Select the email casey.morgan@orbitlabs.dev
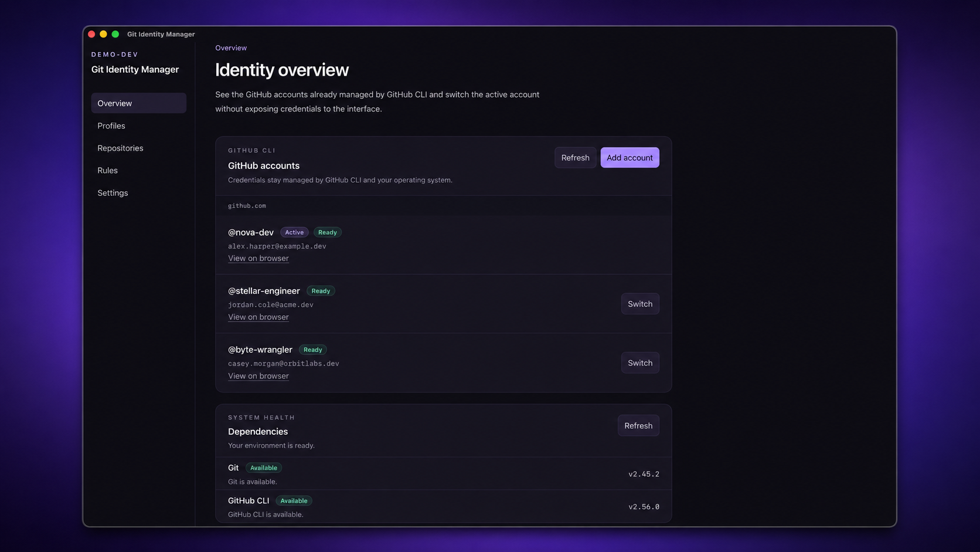Viewport: 980px width, 552px height. (284, 364)
